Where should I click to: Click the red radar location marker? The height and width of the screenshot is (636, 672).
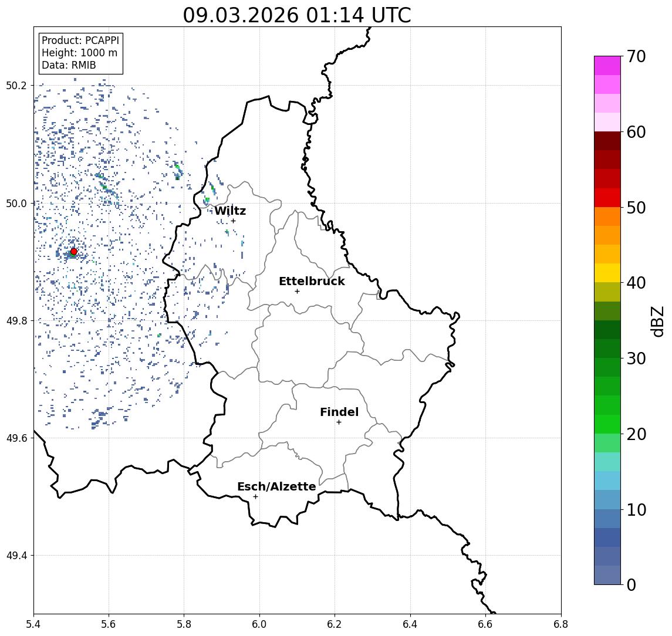coord(74,252)
